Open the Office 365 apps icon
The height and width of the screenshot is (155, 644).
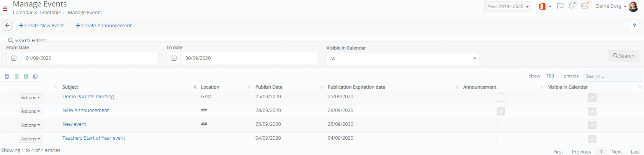542,7
